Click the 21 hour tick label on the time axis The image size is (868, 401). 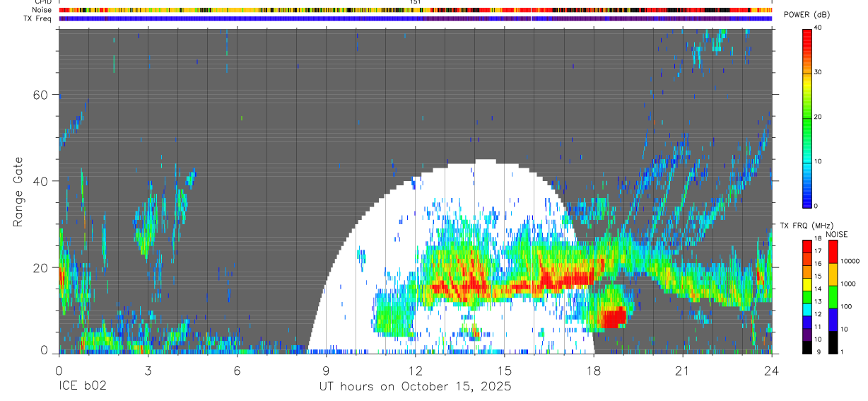pos(683,370)
